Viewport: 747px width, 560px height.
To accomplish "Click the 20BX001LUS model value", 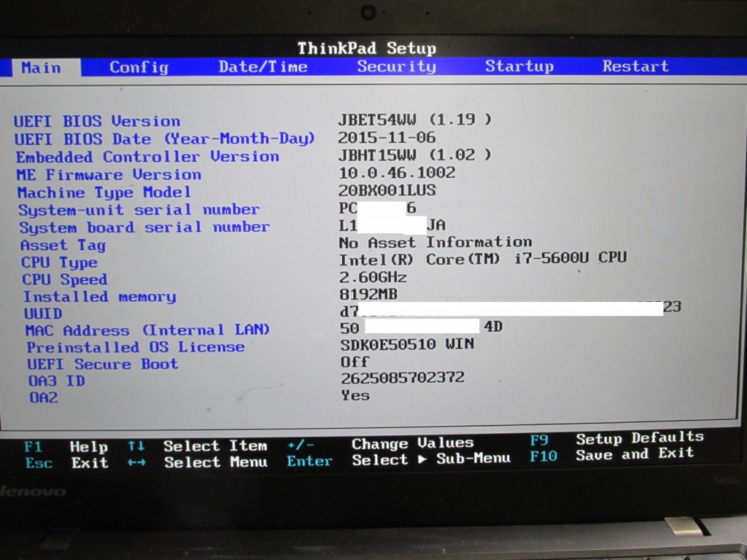I will tap(387, 190).
